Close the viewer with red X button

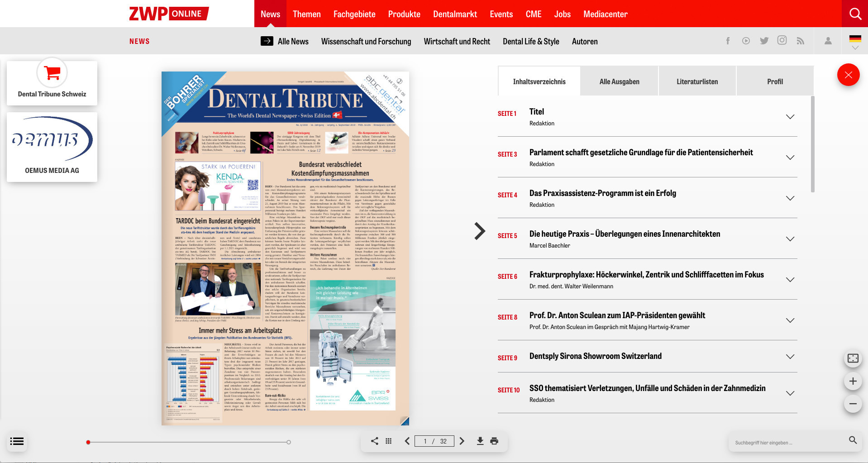(848, 75)
